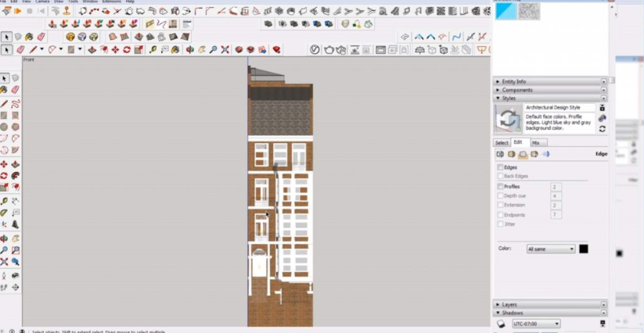
Task: Expand the Layers panel
Action: (x=498, y=305)
